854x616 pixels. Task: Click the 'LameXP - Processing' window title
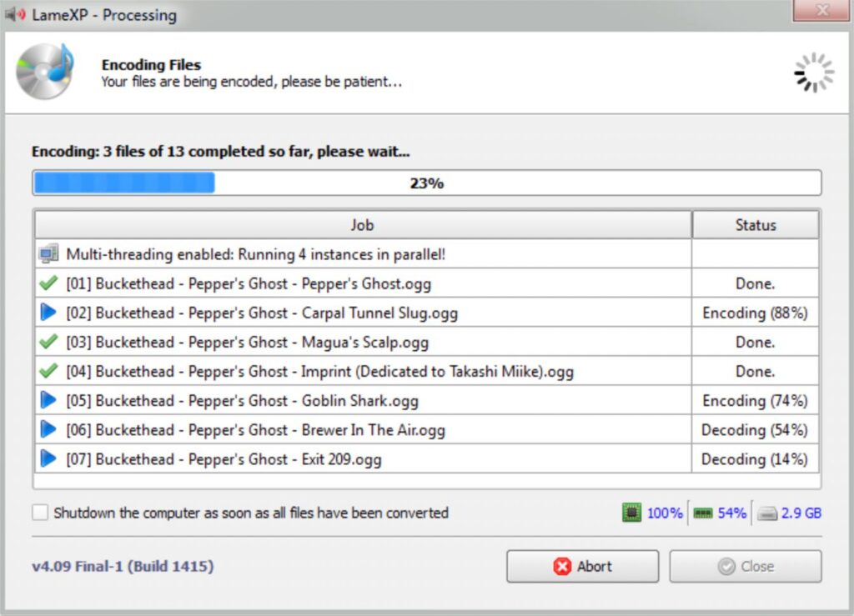(104, 15)
